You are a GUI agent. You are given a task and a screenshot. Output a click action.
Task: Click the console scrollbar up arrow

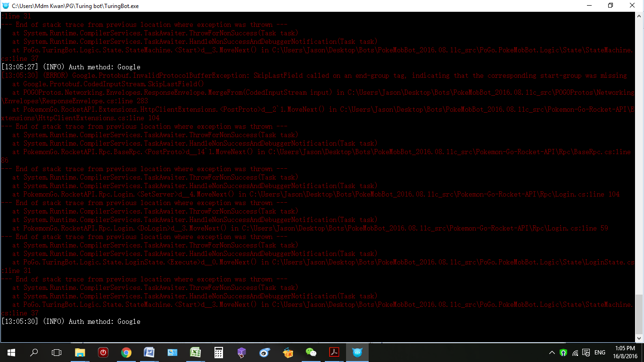click(639, 16)
